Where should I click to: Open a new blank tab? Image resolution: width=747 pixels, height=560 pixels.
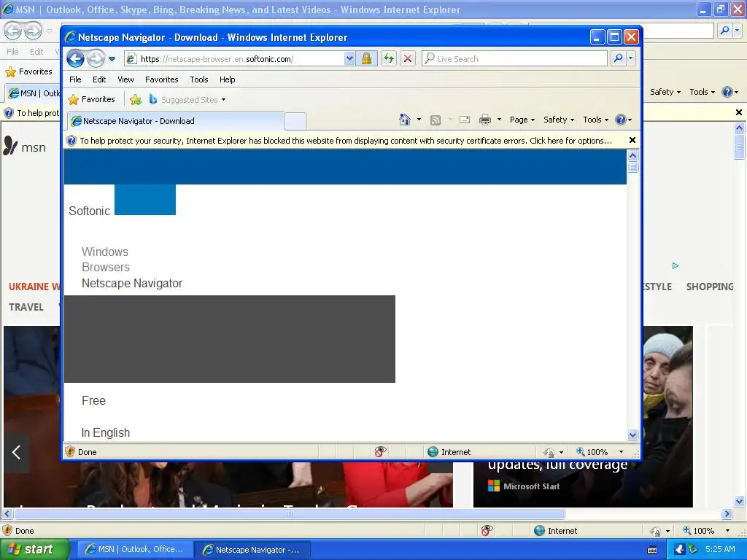coord(295,122)
